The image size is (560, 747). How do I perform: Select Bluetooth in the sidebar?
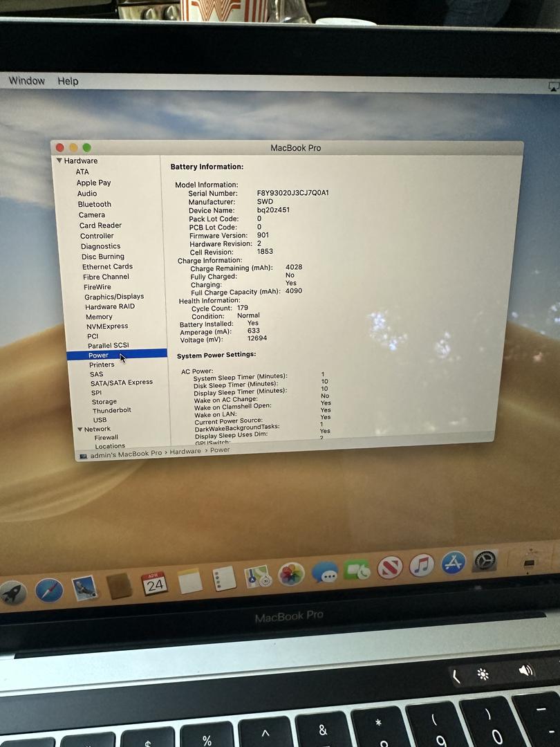tap(94, 204)
